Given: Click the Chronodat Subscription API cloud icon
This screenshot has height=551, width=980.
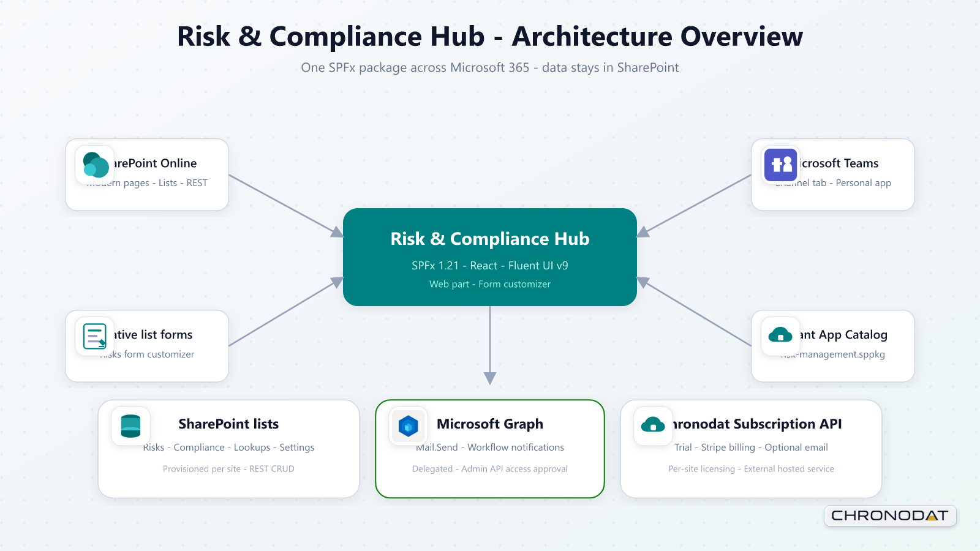Looking at the screenshot, I should 653,426.
